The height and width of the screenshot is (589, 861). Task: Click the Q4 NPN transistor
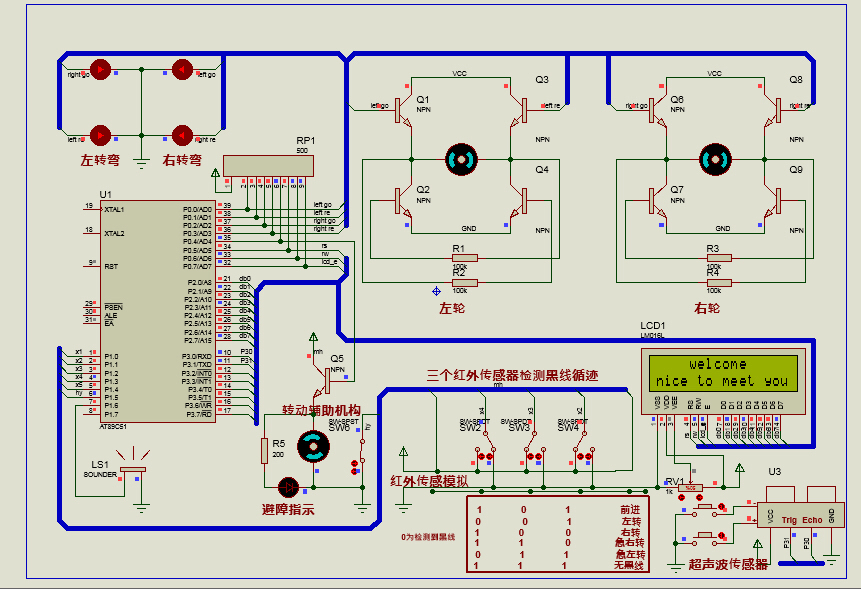pos(518,201)
